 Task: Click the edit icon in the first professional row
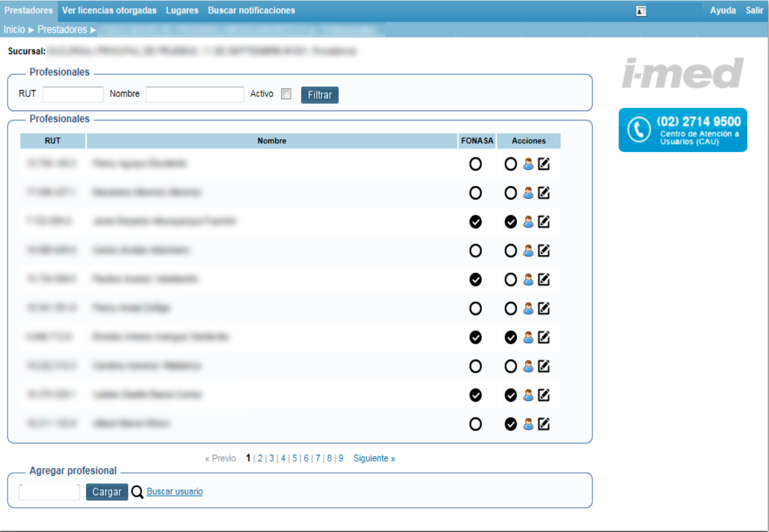point(543,164)
